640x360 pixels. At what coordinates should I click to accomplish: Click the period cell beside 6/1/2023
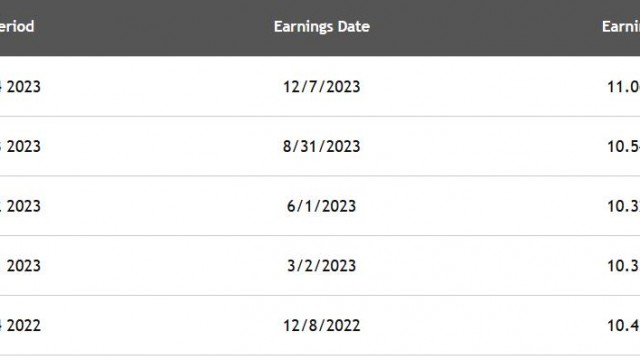pos(20,206)
